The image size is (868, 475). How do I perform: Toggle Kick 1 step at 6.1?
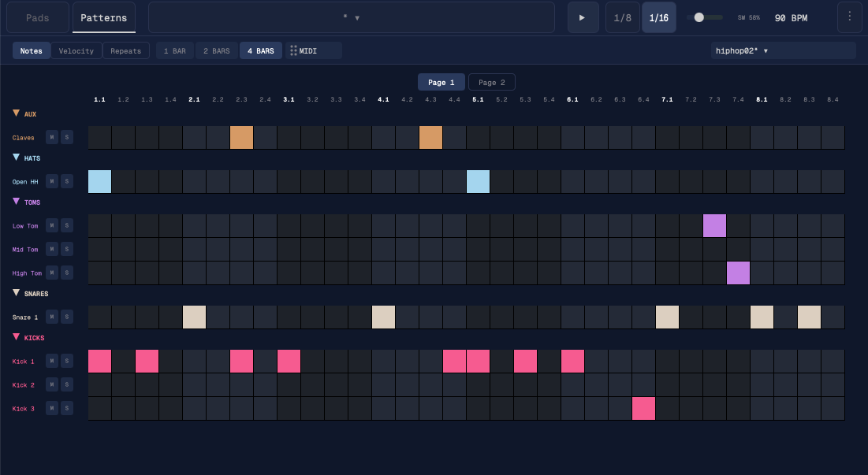pyautogui.click(x=573, y=362)
